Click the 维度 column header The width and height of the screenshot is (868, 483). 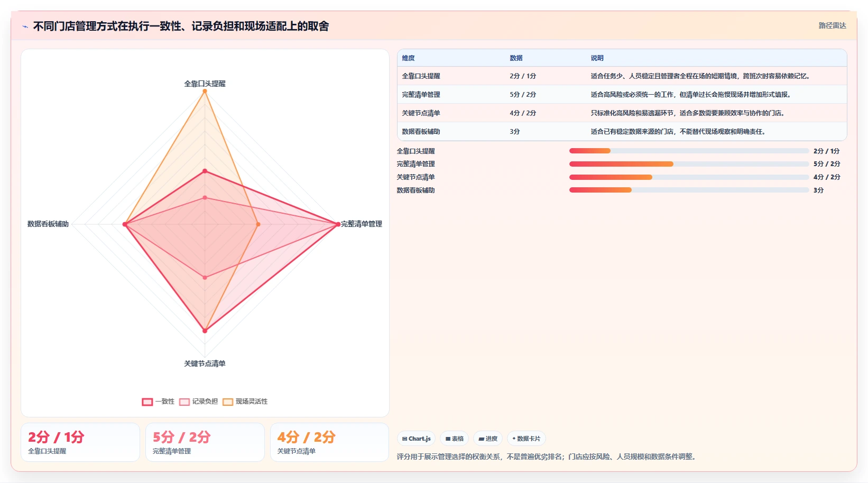click(x=408, y=58)
